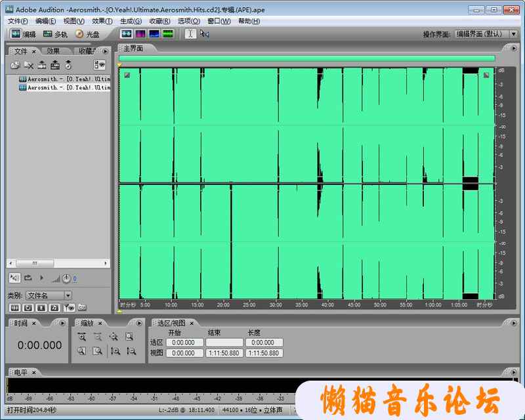Select the time selection I-beam tool
This screenshot has width=525, height=420.
tap(190, 34)
